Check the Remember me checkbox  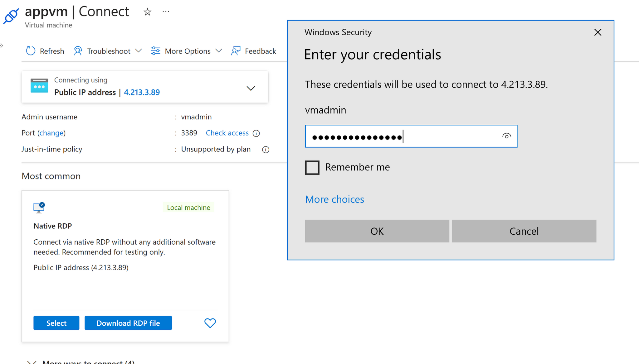[312, 167]
